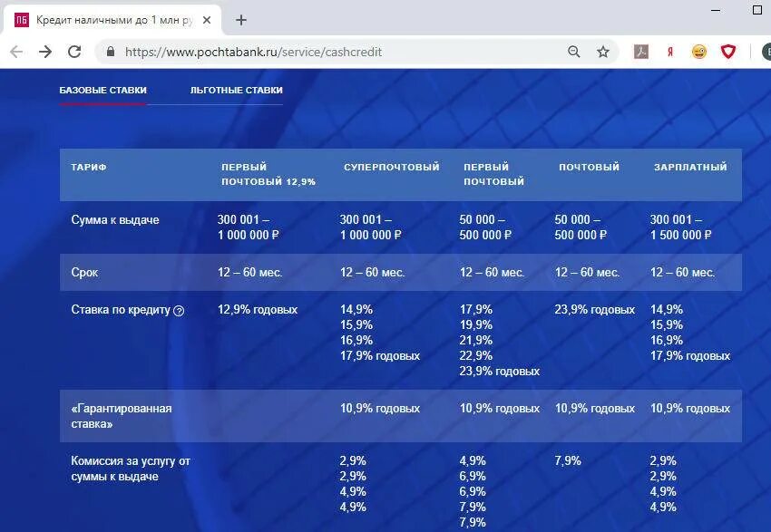The width and height of the screenshot is (771, 532).
Task: Click the 7,9% commission under Почтовый
Action: point(568,460)
